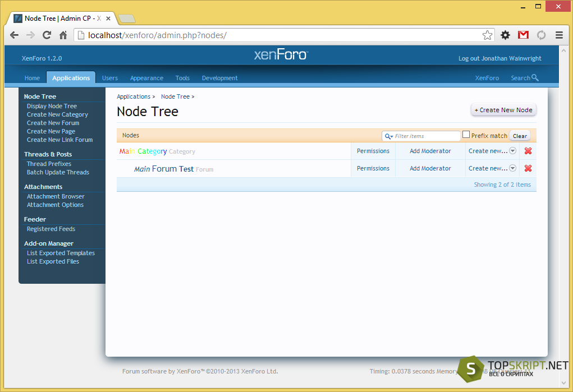Open Registered Feeds
Viewport: 573px width, 392px height.
point(51,229)
